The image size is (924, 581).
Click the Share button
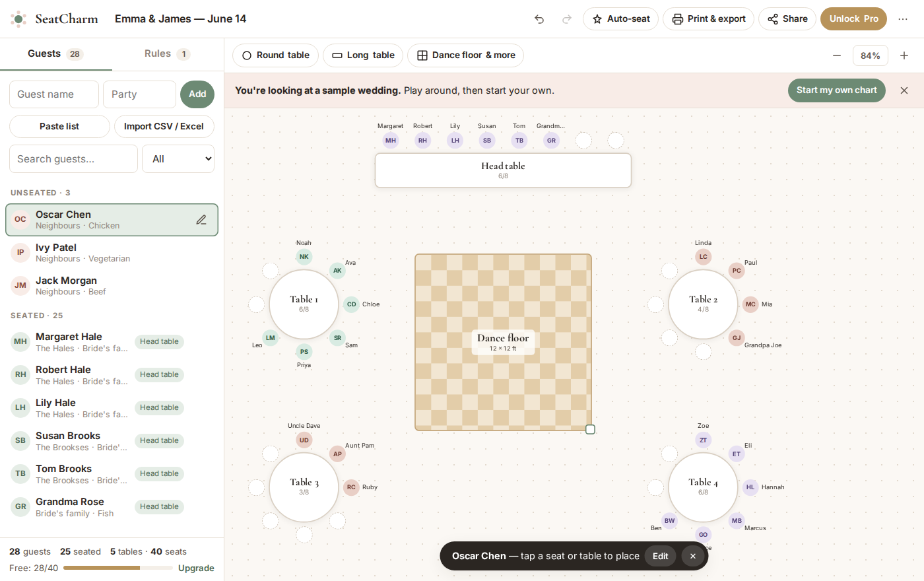click(x=787, y=19)
